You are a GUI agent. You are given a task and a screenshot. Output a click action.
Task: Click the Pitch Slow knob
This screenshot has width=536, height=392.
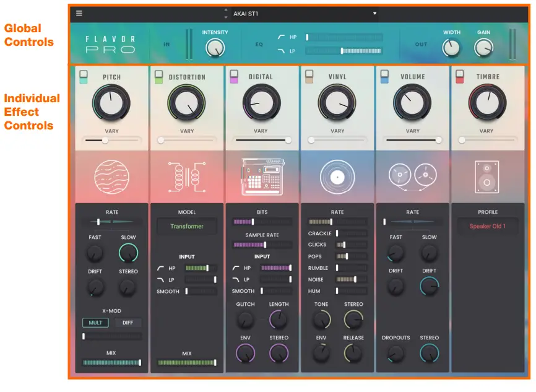128,253
